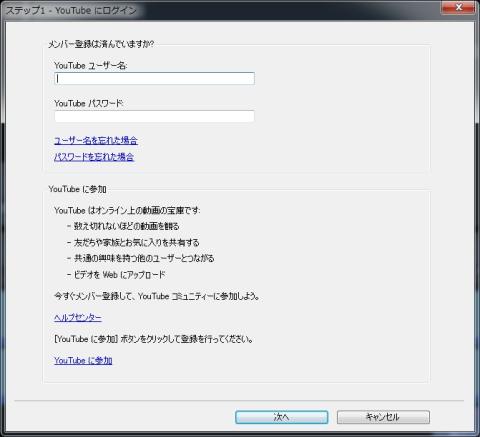This screenshot has height=437, width=480.
Task: Click the 次へ button
Action: 282,417
